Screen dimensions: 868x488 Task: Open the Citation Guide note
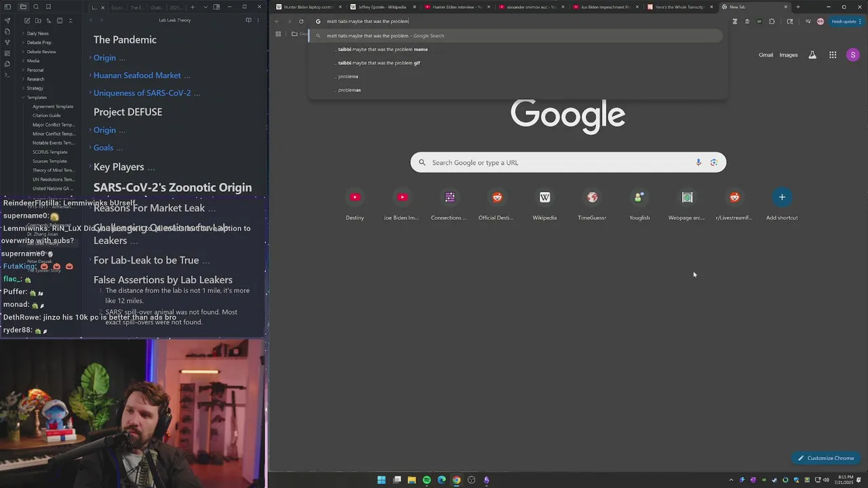(x=47, y=115)
